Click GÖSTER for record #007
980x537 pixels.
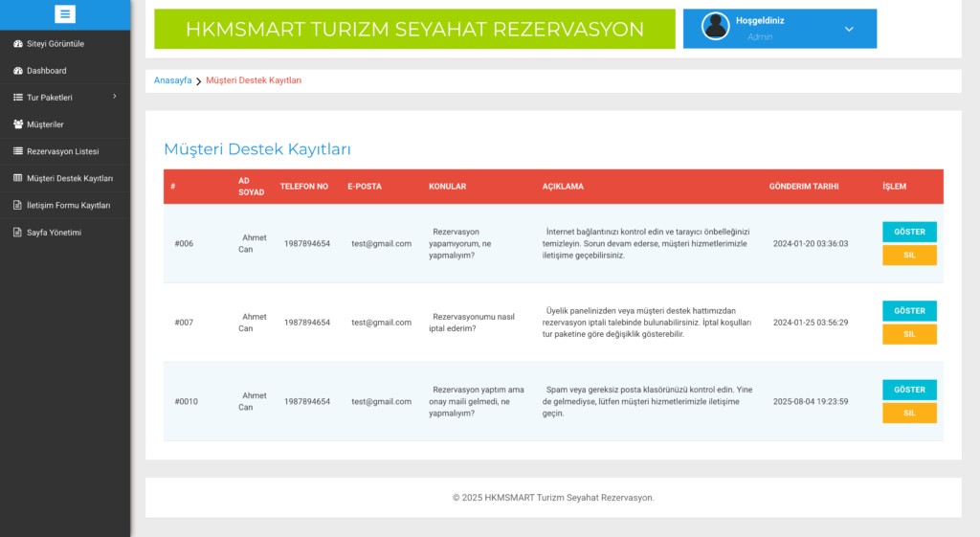[909, 311]
